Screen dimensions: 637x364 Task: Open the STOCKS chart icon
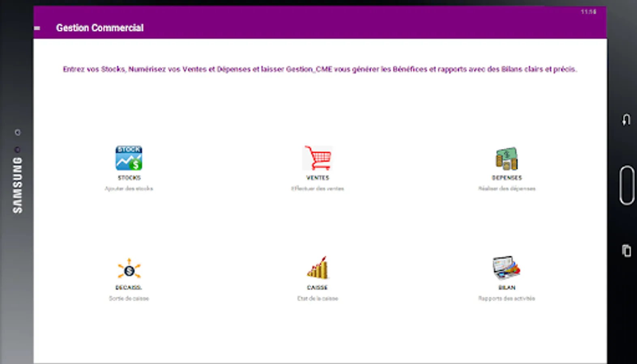click(x=129, y=158)
